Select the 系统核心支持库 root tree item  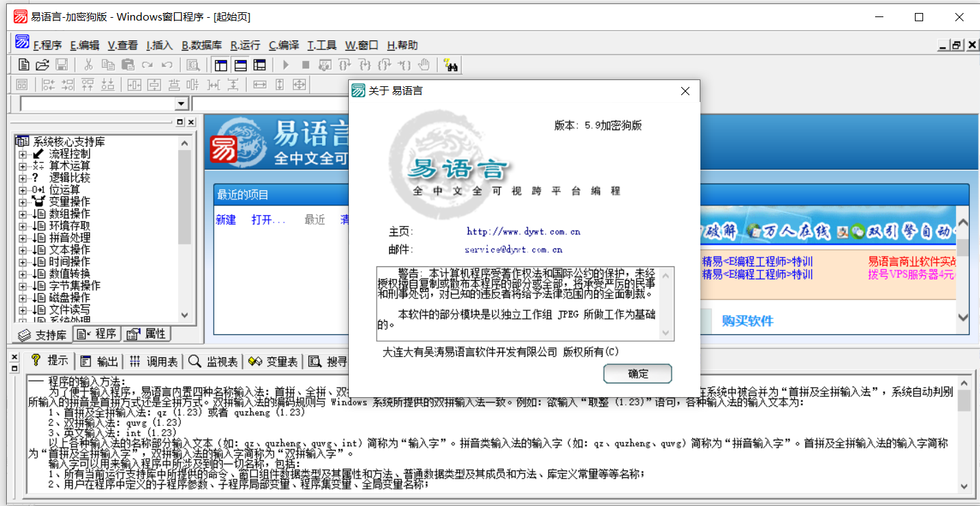pyautogui.click(x=69, y=142)
